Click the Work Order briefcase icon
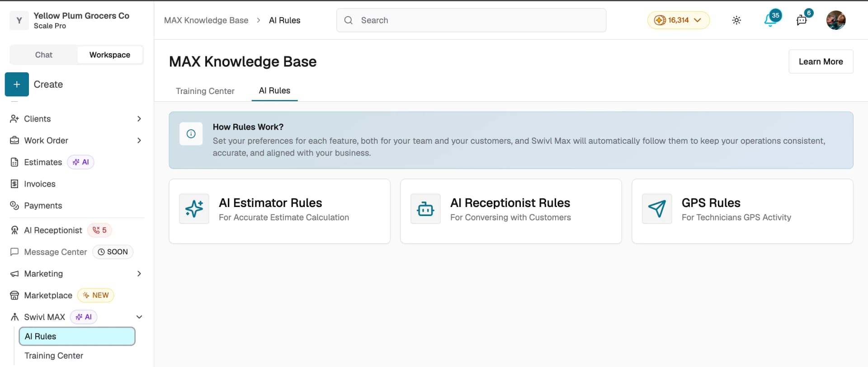The width and height of the screenshot is (868, 367). tap(14, 141)
